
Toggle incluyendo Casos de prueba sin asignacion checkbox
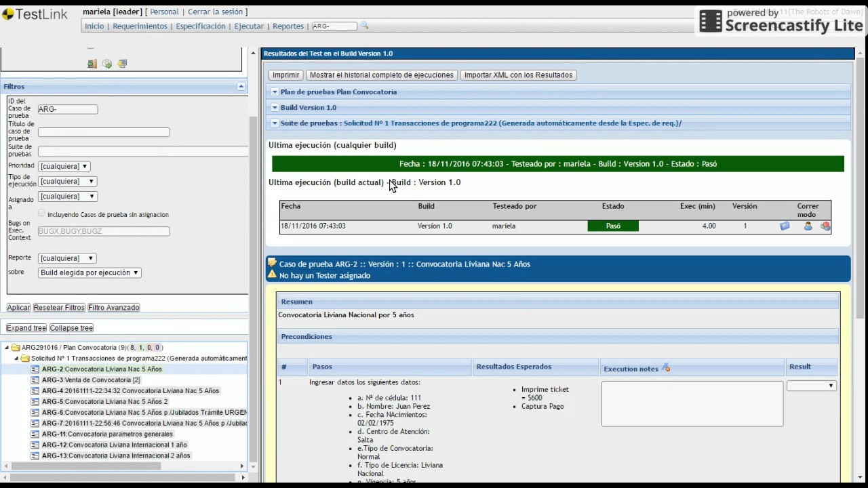click(x=41, y=213)
